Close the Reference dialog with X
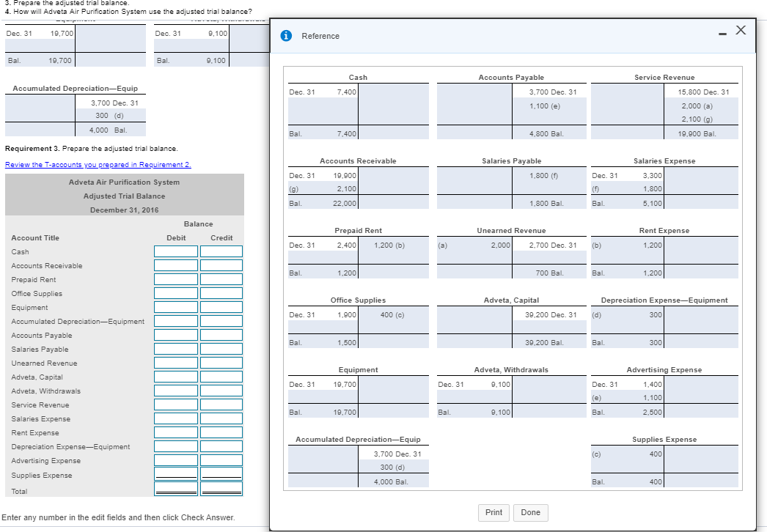The width and height of the screenshot is (767, 532). [x=741, y=30]
